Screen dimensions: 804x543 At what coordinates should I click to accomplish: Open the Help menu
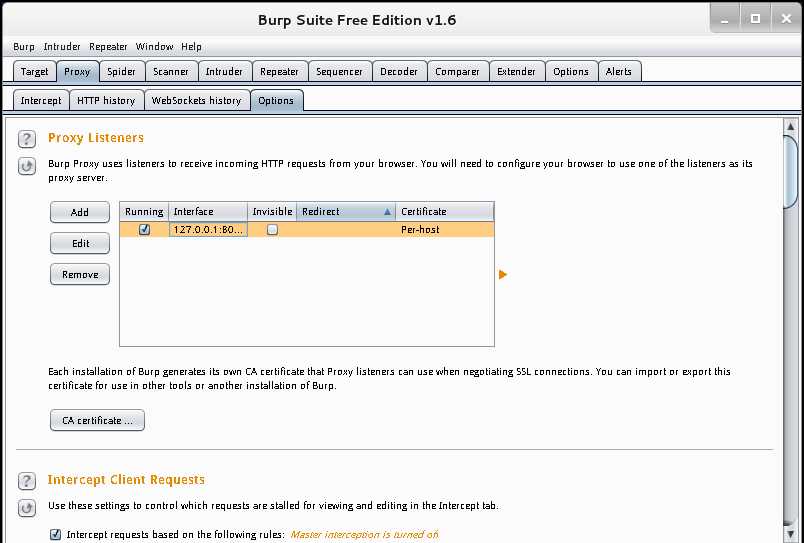coord(191,47)
